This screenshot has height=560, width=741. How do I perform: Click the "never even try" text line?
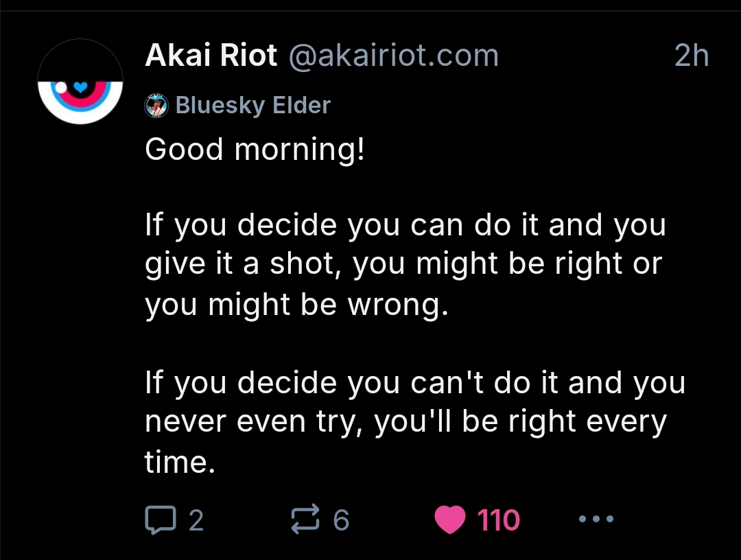coord(405,421)
